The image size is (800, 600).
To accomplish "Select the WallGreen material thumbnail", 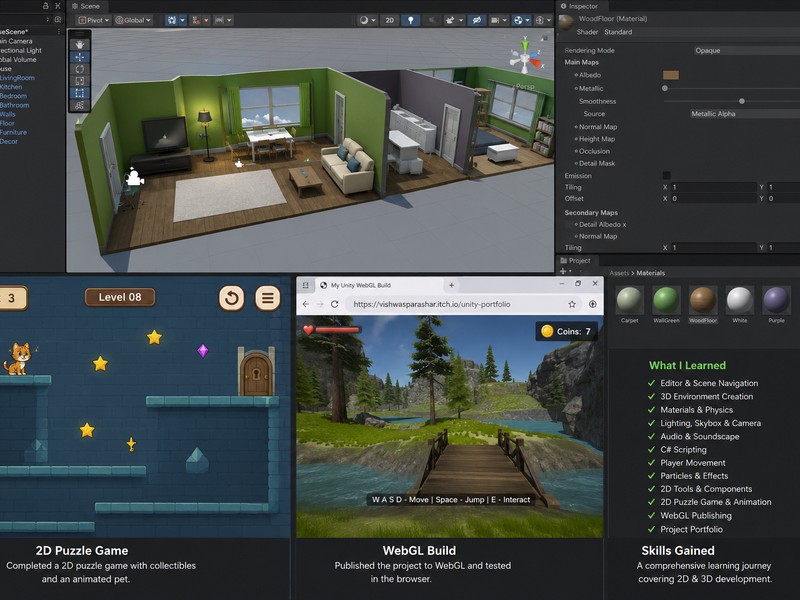I will tap(666, 305).
